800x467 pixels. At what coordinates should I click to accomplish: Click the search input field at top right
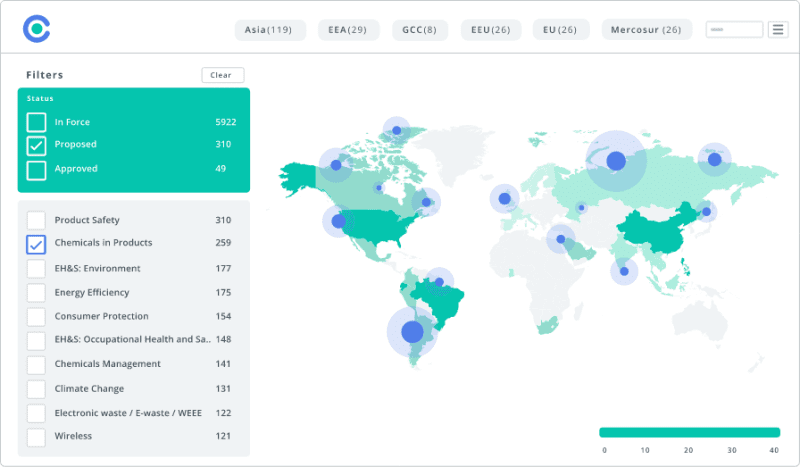pos(734,30)
